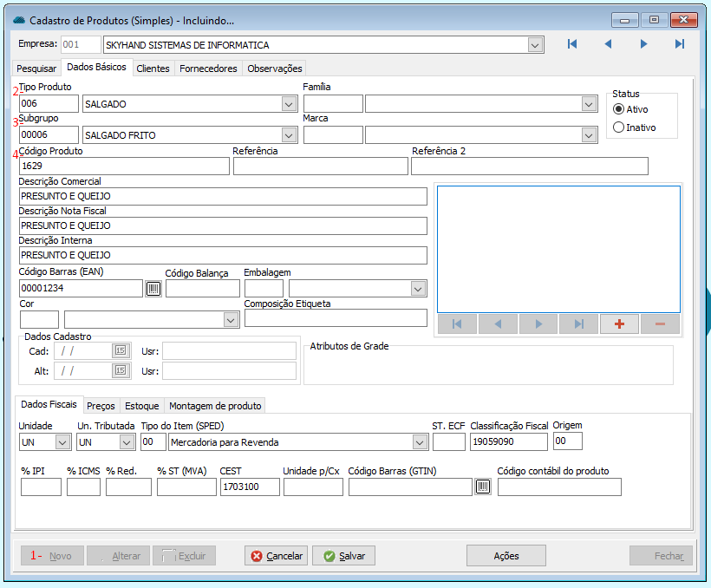Viewport: 711px width, 588px height.
Task: Expand the Tipo Produto SALGADO dropdown
Action: tap(289, 104)
